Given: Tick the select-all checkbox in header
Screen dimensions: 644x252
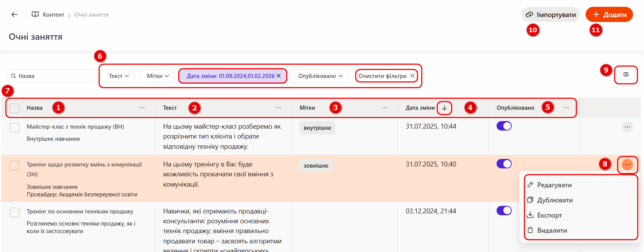Looking at the screenshot, I should click(15, 108).
